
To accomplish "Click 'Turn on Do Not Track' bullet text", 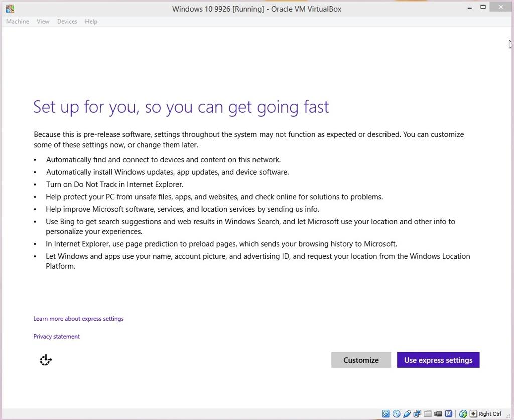I will (x=115, y=184).
